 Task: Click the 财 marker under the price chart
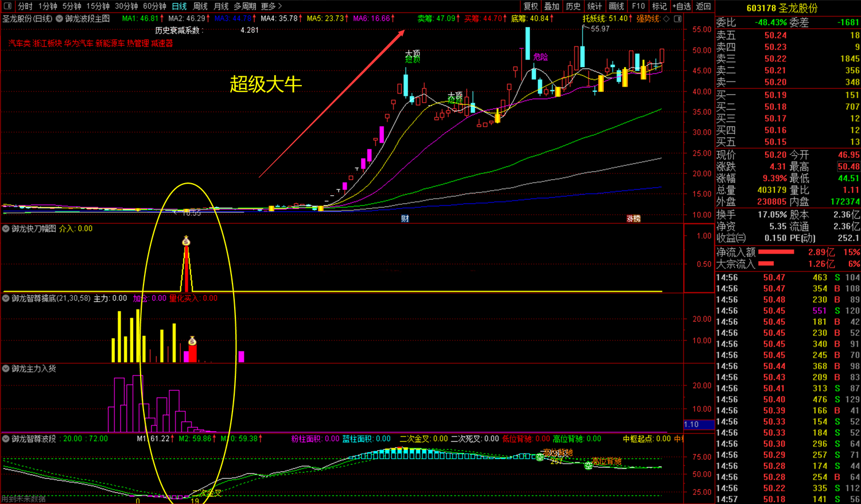[405, 218]
